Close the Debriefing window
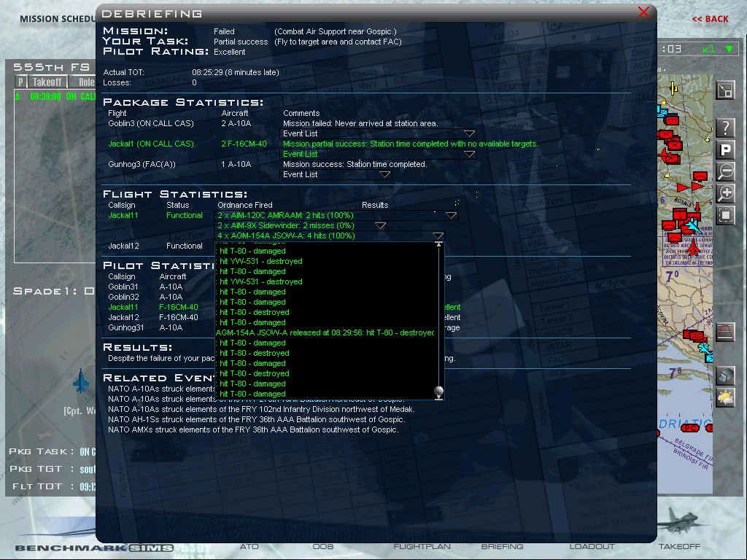The width and height of the screenshot is (747, 560). click(643, 12)
